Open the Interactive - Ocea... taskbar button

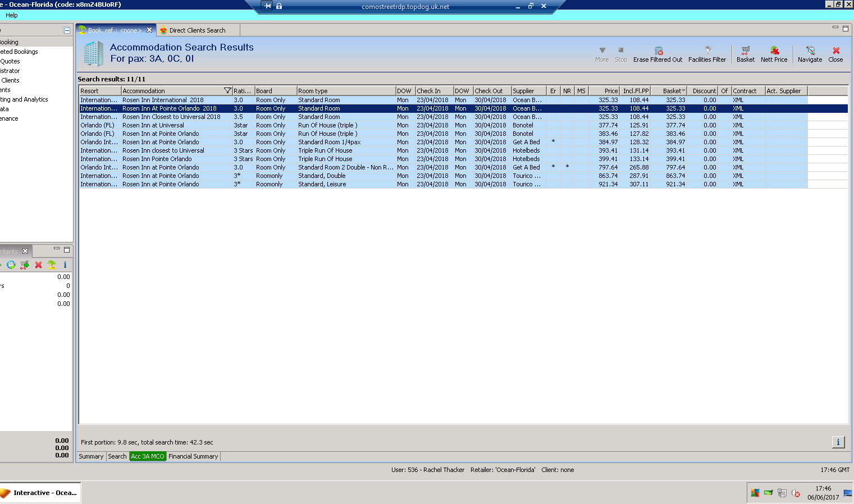(x=40, y=493)
